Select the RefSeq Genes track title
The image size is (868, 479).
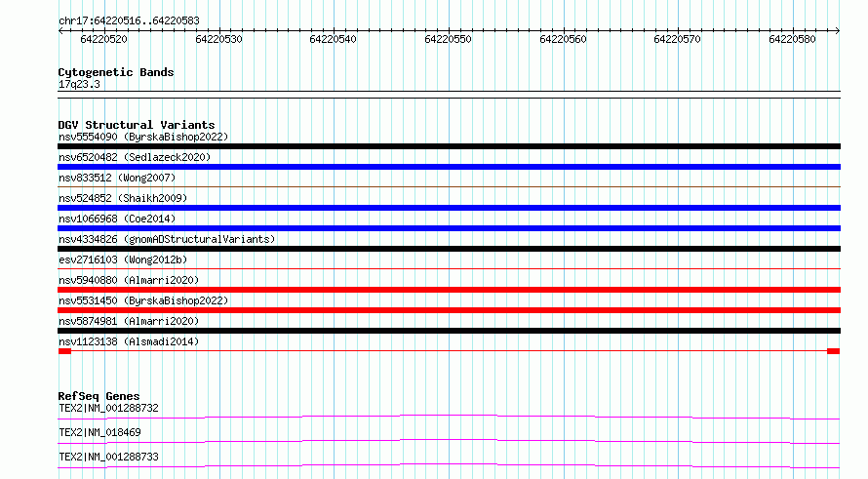(99, 396)
